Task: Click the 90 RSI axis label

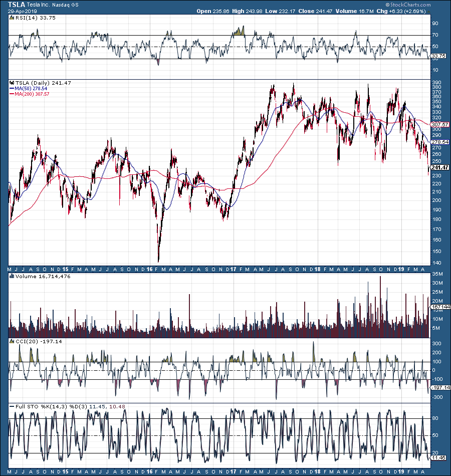Action: pyautogui.click(x=435, y=24)
